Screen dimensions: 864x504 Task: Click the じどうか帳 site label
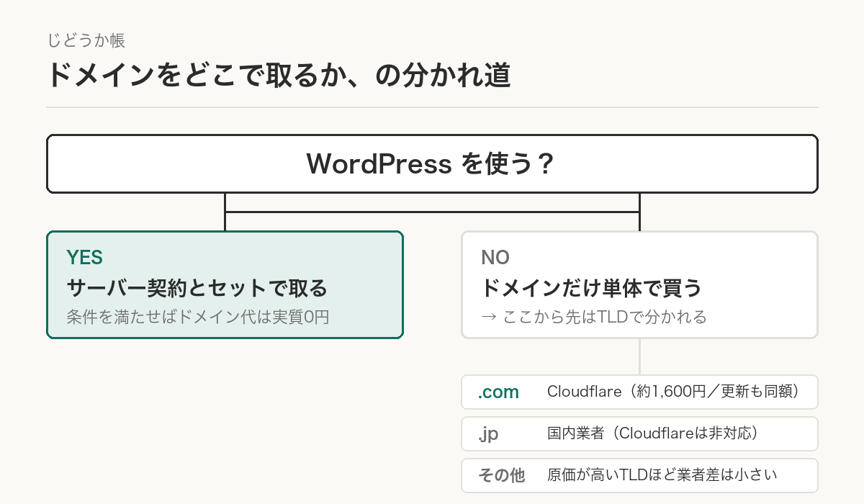point(86,40)
